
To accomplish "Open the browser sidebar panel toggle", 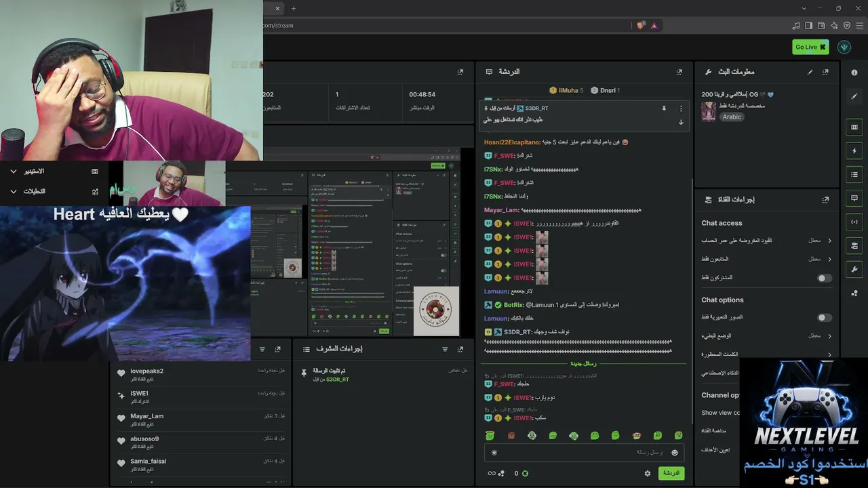I will click(808, 25).
